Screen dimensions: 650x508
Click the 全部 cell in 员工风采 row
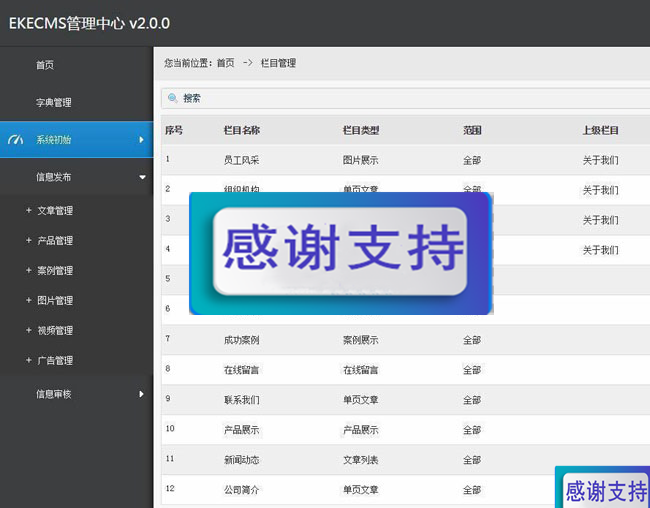472,160
